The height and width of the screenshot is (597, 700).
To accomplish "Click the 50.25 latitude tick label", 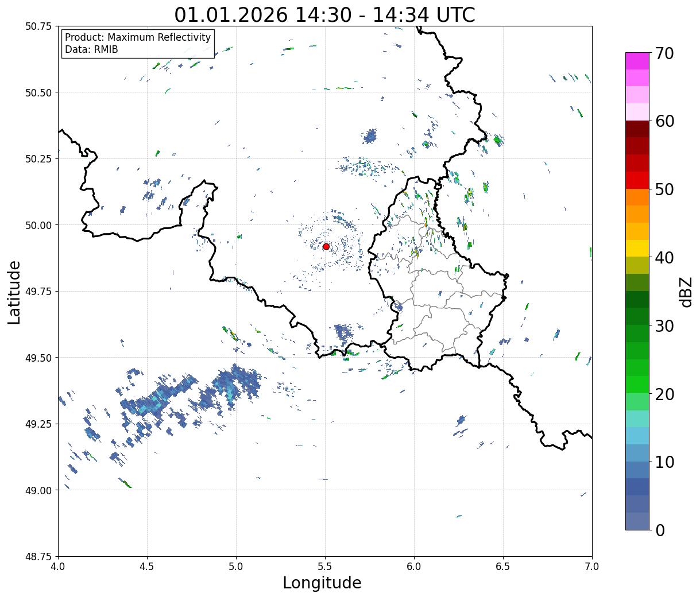I will click(x=38, y=159).
